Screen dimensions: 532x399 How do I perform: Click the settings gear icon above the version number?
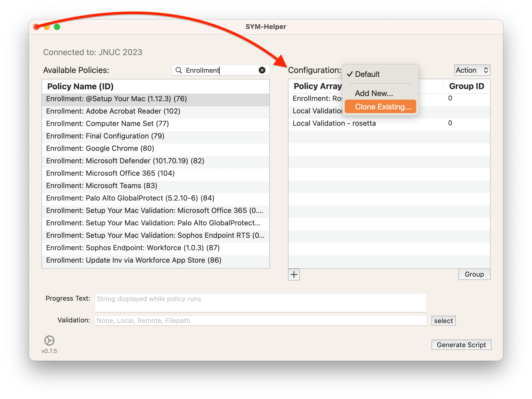pyautogui.click(x=49, y=341)
